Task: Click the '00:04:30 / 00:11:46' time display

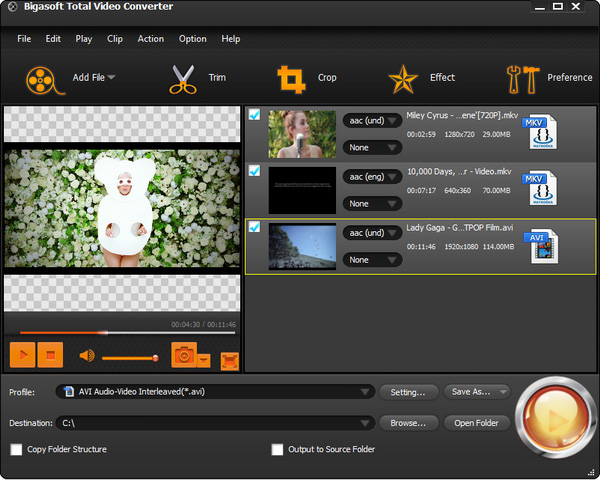Action: tap(203, 325)
